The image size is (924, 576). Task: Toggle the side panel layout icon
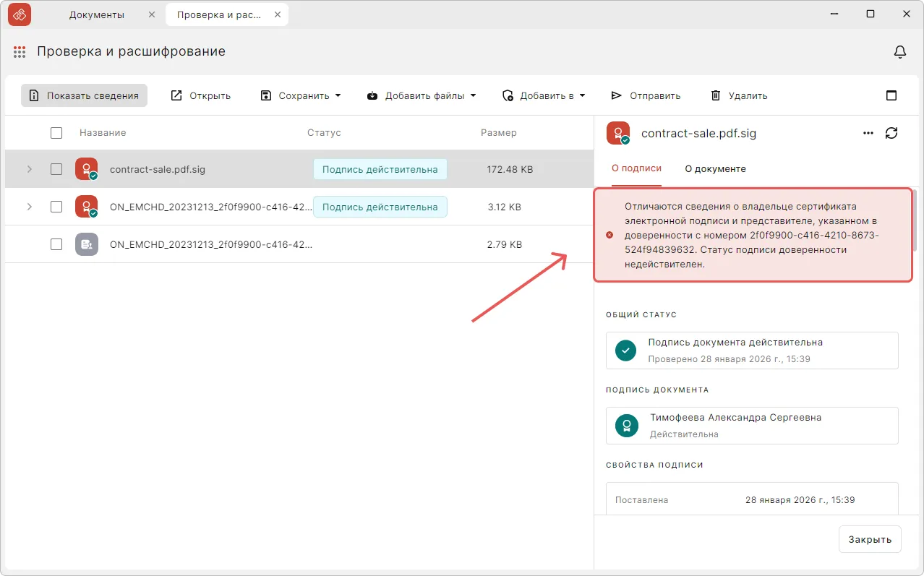click(891, 95)
